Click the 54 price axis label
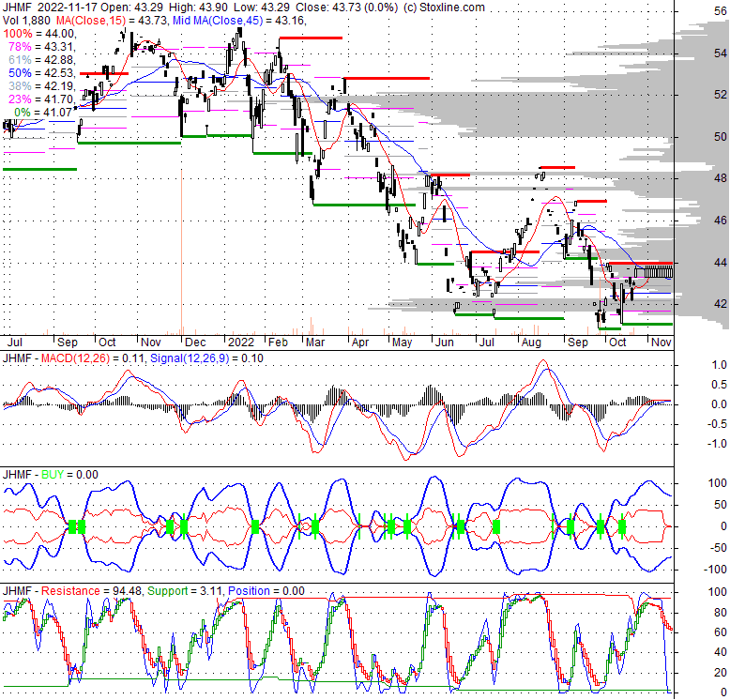 pos(721,53)
